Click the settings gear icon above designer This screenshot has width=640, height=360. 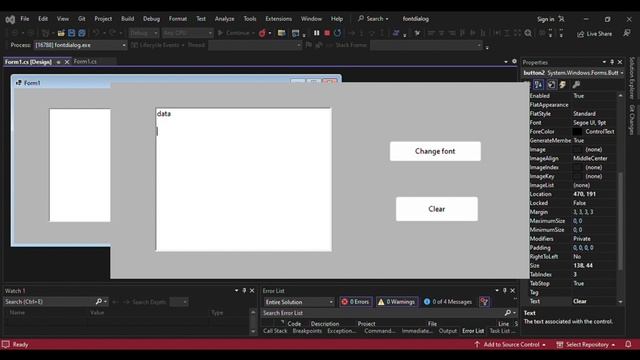pos(514,61)
